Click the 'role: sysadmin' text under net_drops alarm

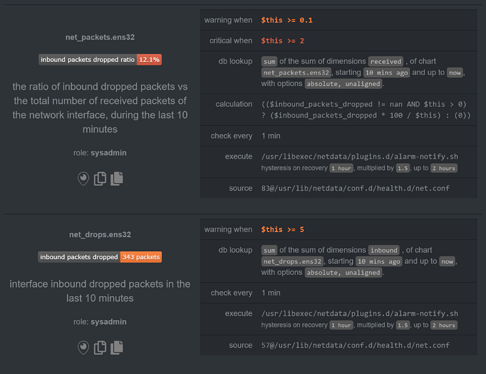pos(100,322)
